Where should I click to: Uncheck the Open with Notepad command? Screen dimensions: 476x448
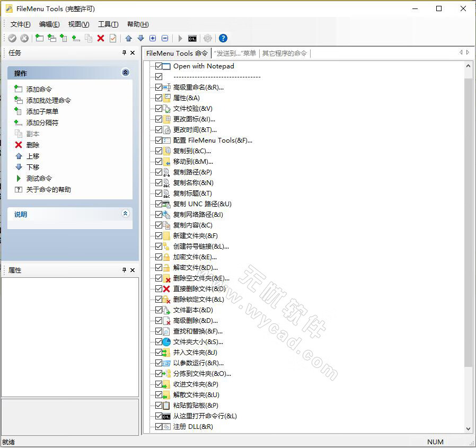160,66
